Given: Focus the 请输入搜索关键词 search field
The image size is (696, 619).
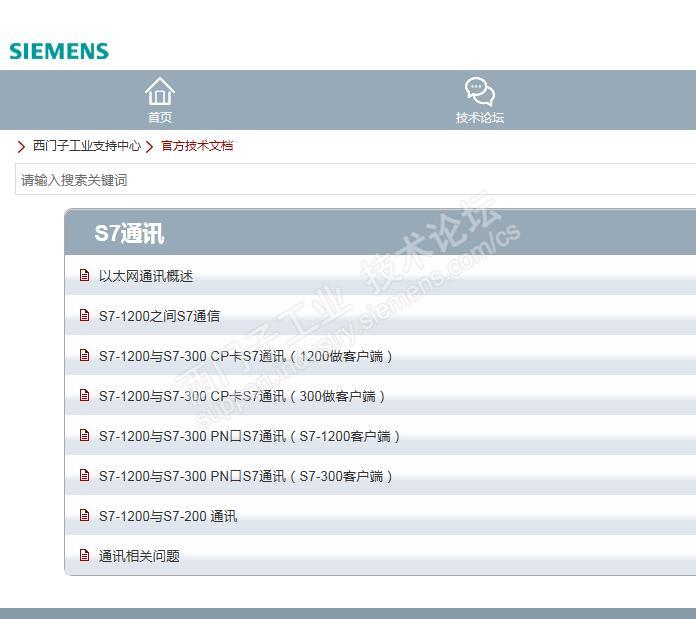Looking at the screenshot, I should pyautogui.click(x=356, y=179).
